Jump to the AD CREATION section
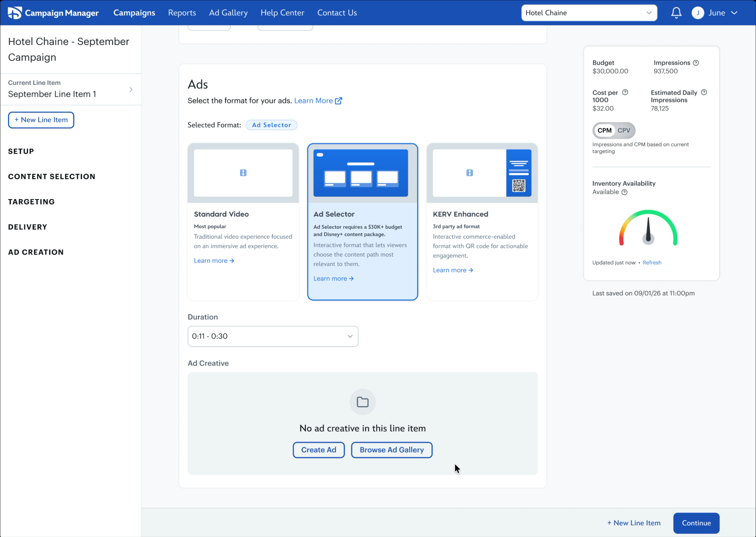Viewport: 756px width, 537px height. (x=36, y=252)
